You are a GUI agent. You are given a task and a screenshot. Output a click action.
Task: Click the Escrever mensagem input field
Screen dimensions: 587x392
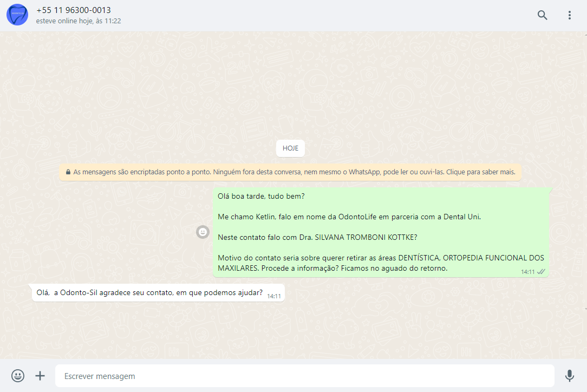point(305,376)
